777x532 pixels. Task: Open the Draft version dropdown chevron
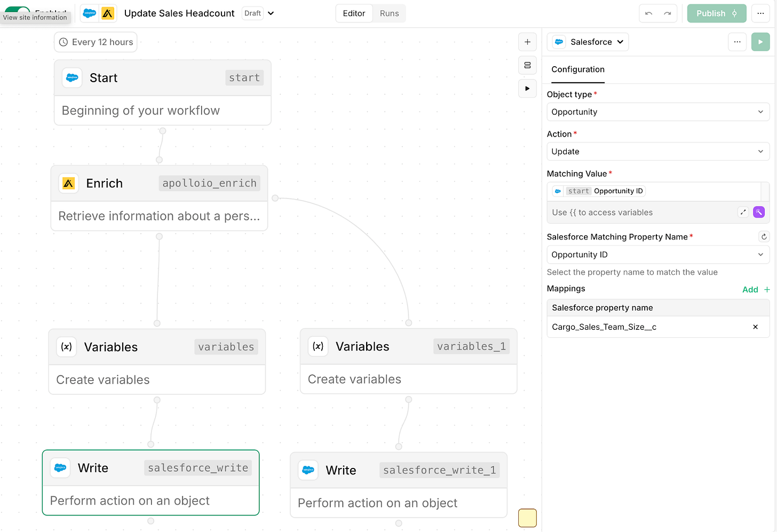(x=271, y=13)
